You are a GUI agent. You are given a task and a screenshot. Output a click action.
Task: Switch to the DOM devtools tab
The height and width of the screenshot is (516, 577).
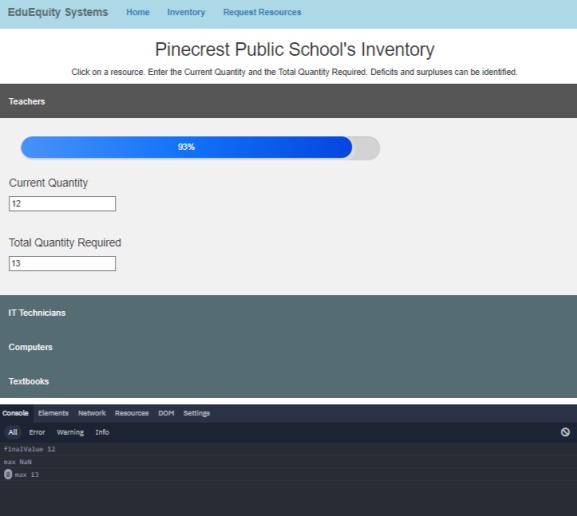coord(166,413)
